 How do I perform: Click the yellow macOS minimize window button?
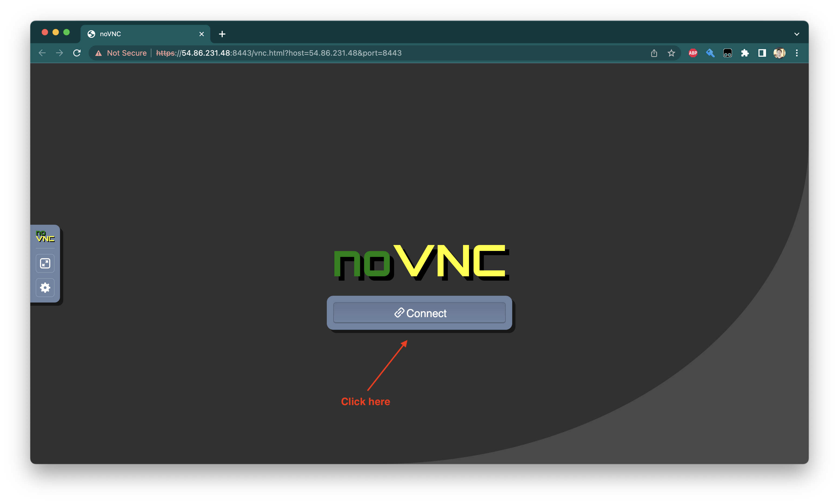tap(56, 32)
